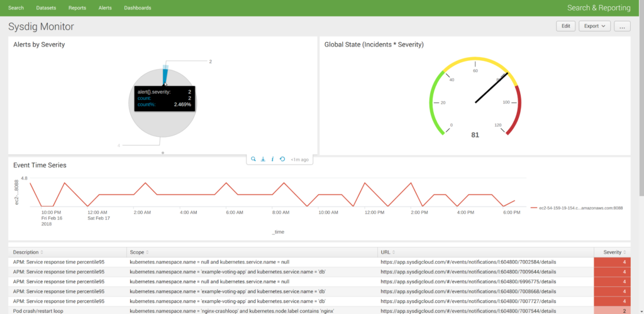The height and width of the screenshot is (314, 644).
Task: Click the Sysdig Monitor dashboard title
Action: coord(41,26)
